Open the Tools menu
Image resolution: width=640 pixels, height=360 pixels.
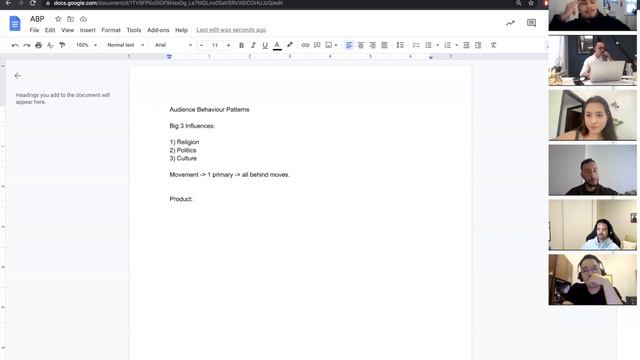pos(134,30)
